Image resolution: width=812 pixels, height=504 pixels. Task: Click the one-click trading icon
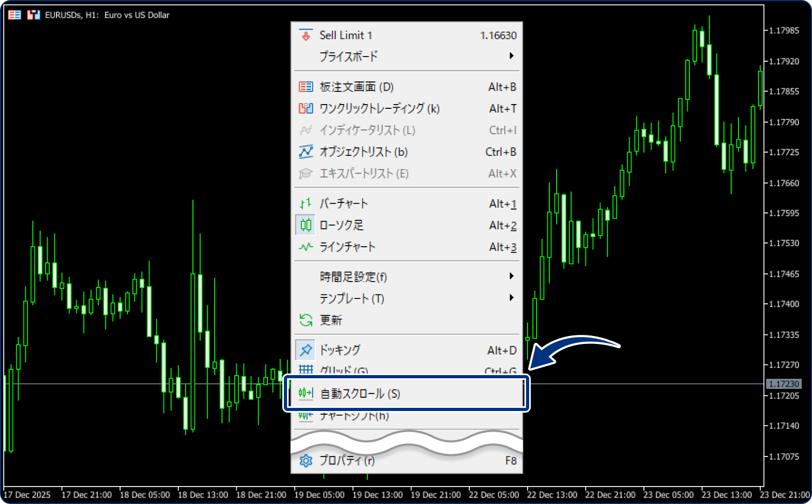(x=306, y=108)
